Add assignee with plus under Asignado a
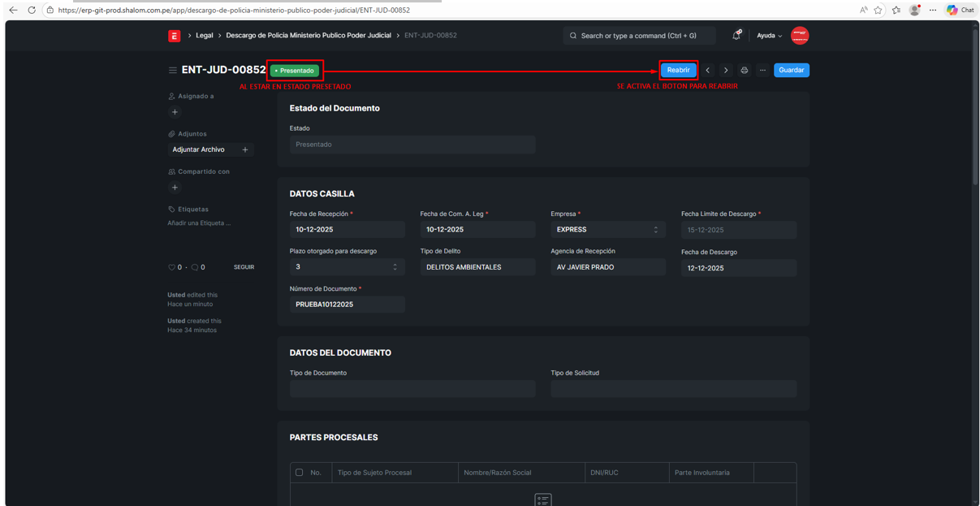 tap(175, 112)
